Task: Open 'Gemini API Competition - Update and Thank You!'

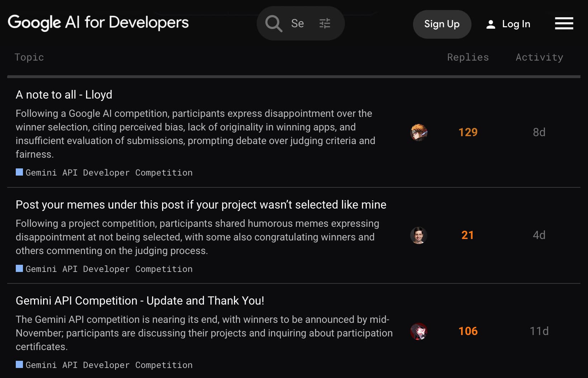Action: tap(140, 301)
